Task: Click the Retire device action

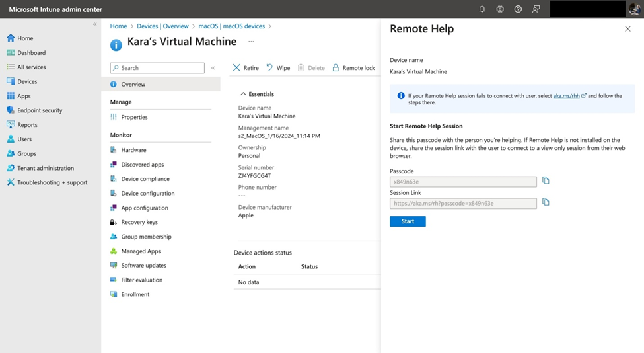Action: tap(246, 68)
